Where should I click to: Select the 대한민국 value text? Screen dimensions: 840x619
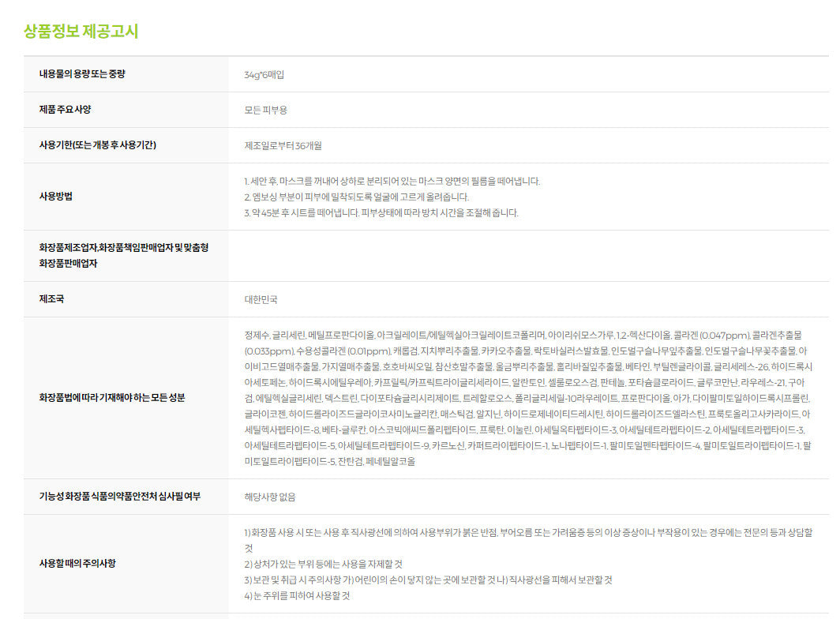click(261, 300)
